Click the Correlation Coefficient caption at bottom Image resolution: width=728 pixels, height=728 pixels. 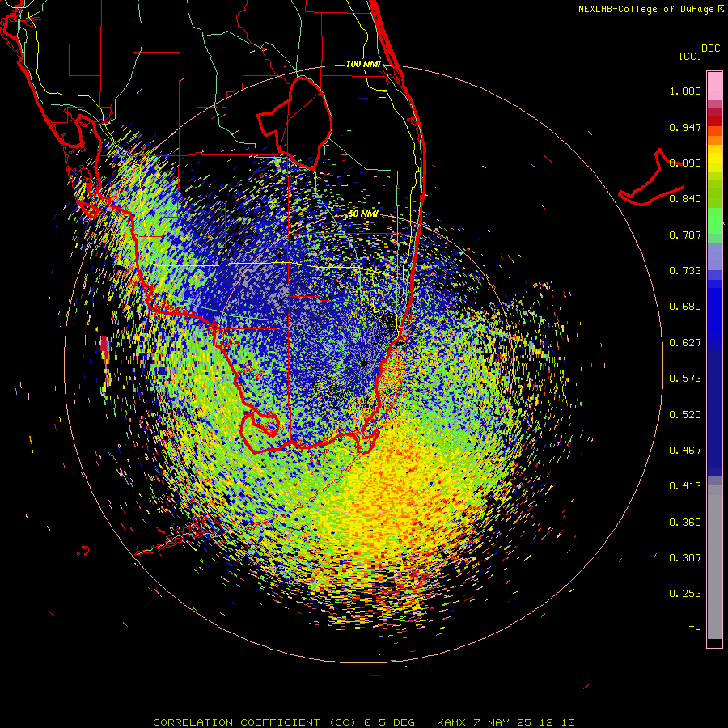pos(364,722)
